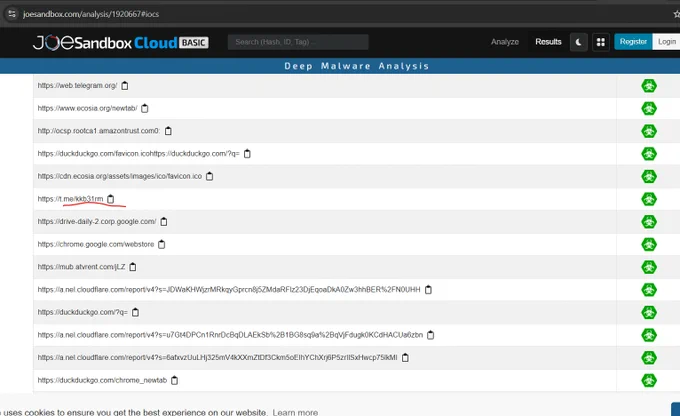This screenshot has width=680, height=416.
Task: Click the https://duckduckgo.com/chrome_newtab URL text
Action: point(102,380)
